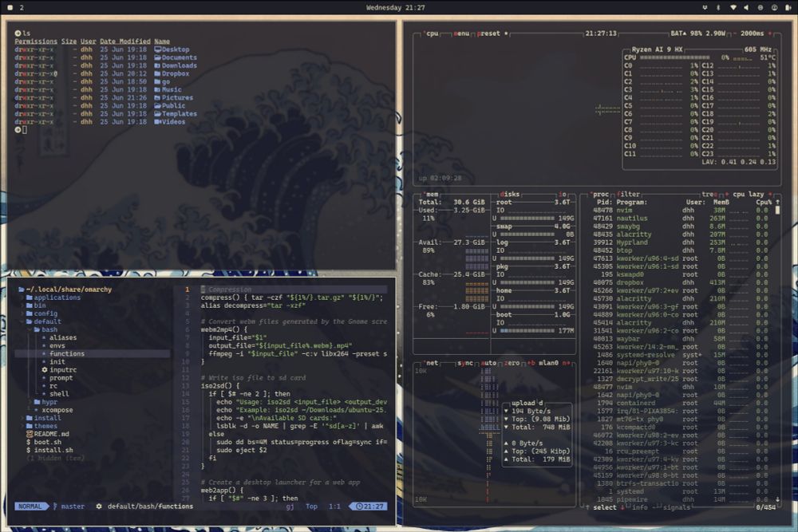Viewport: 798px width, 532px height.
Task: Click the Desktop folder icon in ls output
Action: tap(158, 49)
